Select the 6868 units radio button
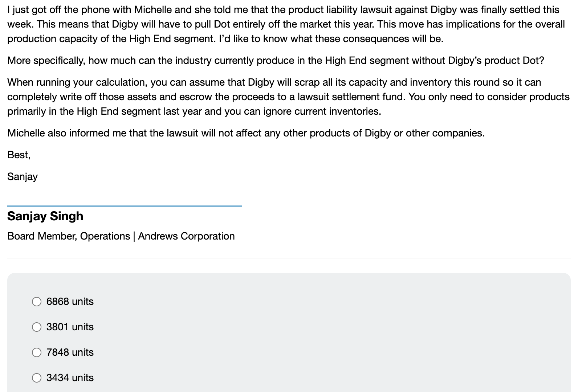Viewport: 578px width, 392px height. pos(37,301)
